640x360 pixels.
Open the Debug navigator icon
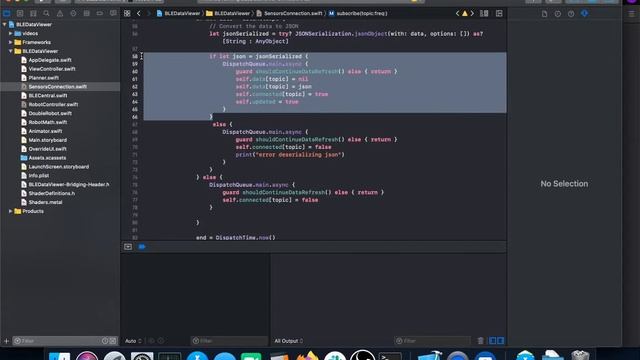pyautogui.click(x=87, y=13)
